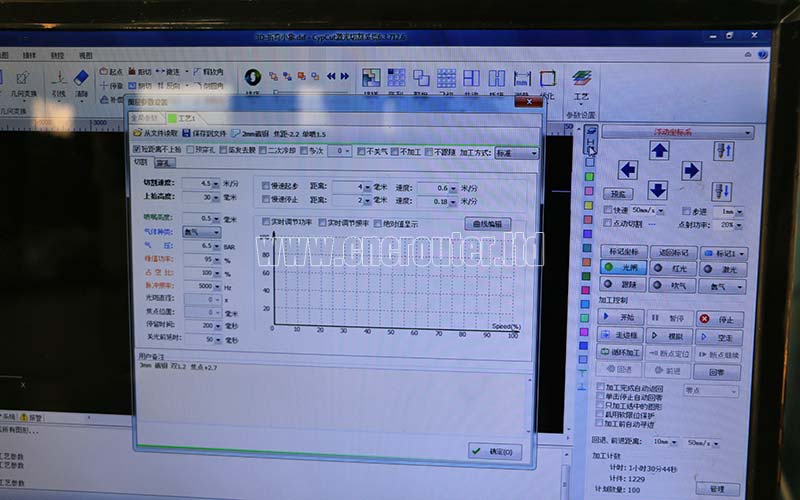Jog the cutting head left arrow
Image resolution: width=800 pixels, height=500 pixels.
(x=628, y=169)
